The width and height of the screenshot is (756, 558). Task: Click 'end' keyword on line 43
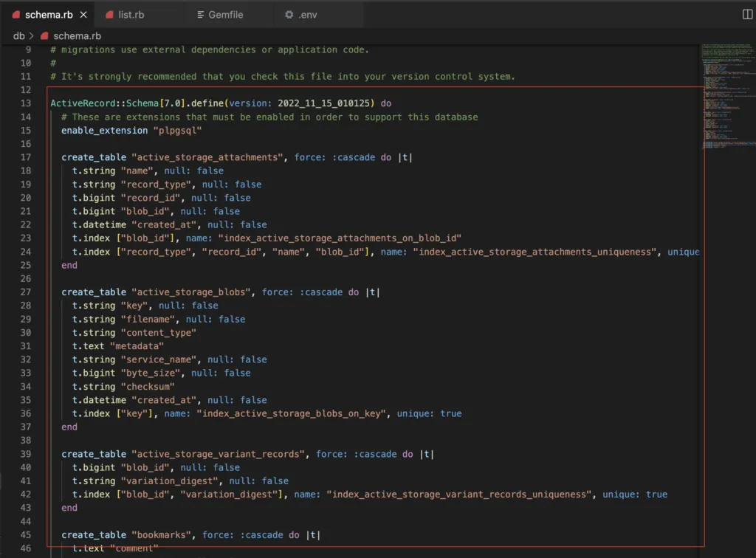(69, 509)
